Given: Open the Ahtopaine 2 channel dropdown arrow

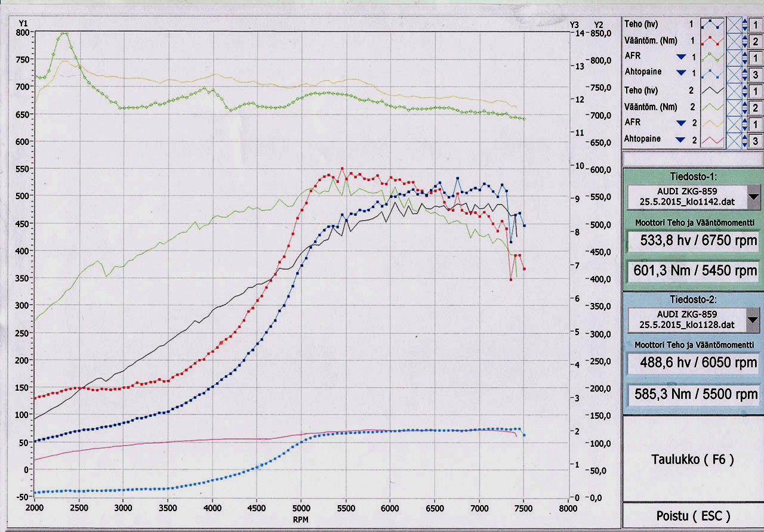Looking at the screenshot, I should [680, 139].
